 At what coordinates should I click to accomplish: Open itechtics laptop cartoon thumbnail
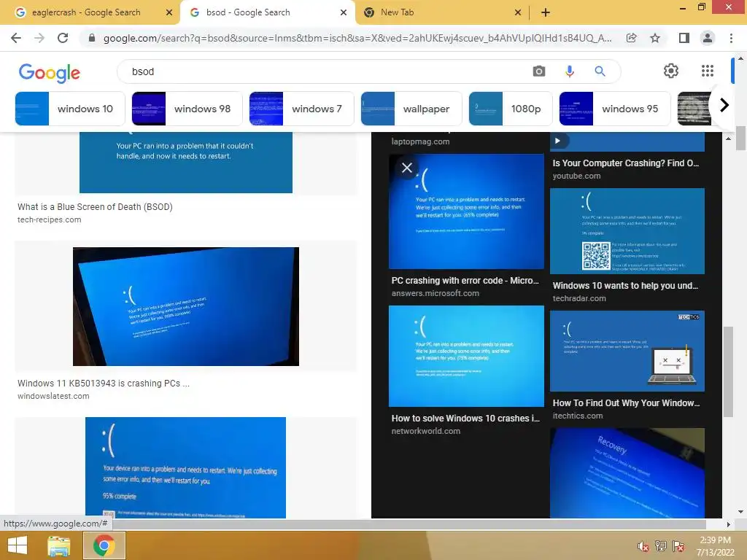(627, 351)
